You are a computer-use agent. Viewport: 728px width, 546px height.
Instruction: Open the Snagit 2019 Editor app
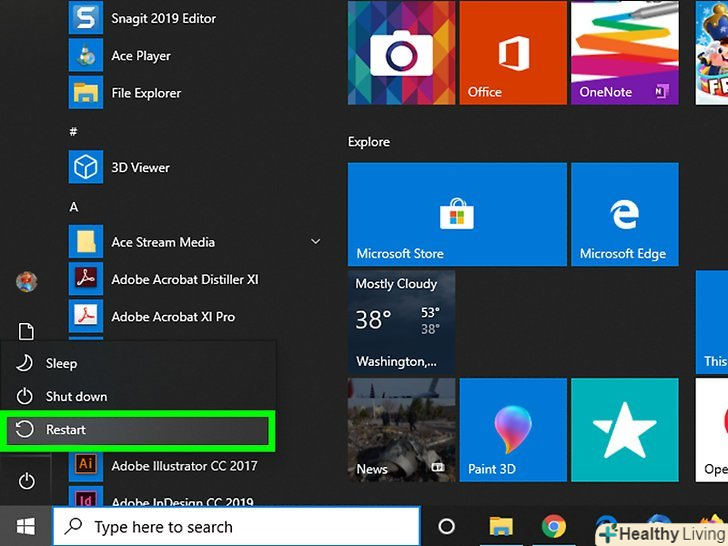click(163, 18)
